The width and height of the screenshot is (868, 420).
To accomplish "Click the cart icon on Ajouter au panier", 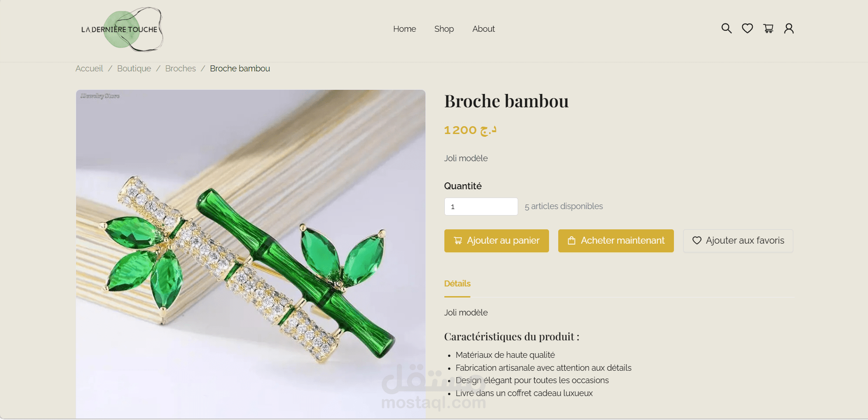I will pos(458,240).
